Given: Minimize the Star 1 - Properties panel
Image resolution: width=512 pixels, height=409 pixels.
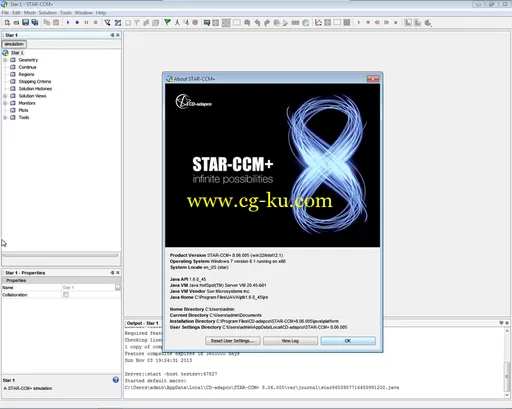Looking at the screenshot, I should (112, 273).
